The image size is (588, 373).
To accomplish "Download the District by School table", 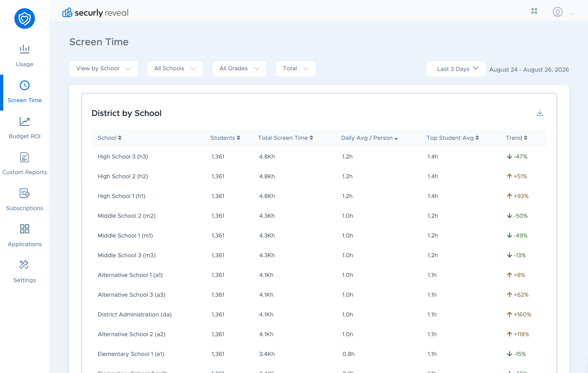I will click(x=540, y=113).
